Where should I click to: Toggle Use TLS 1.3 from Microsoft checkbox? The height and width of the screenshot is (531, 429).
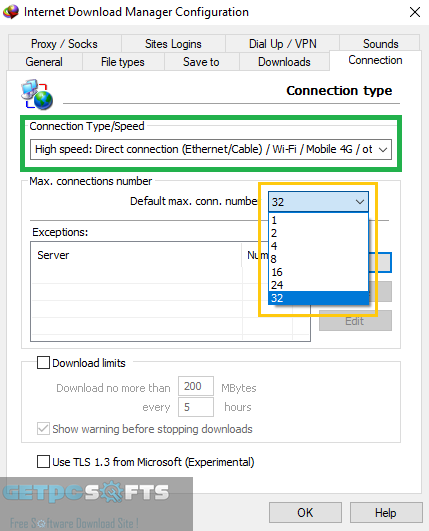[x=43, y=461]
